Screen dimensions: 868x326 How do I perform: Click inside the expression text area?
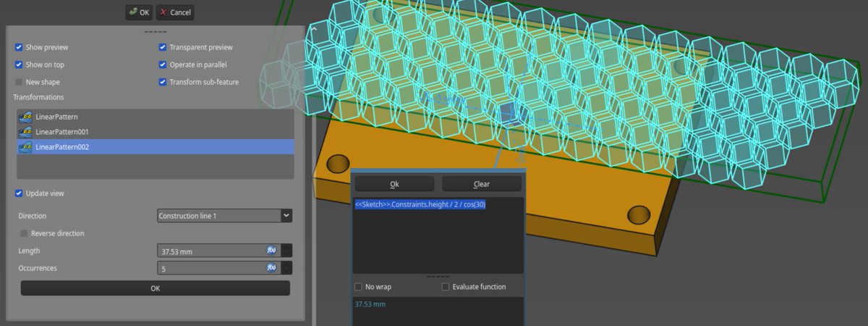pyautogui.click(x=438, y=239)
